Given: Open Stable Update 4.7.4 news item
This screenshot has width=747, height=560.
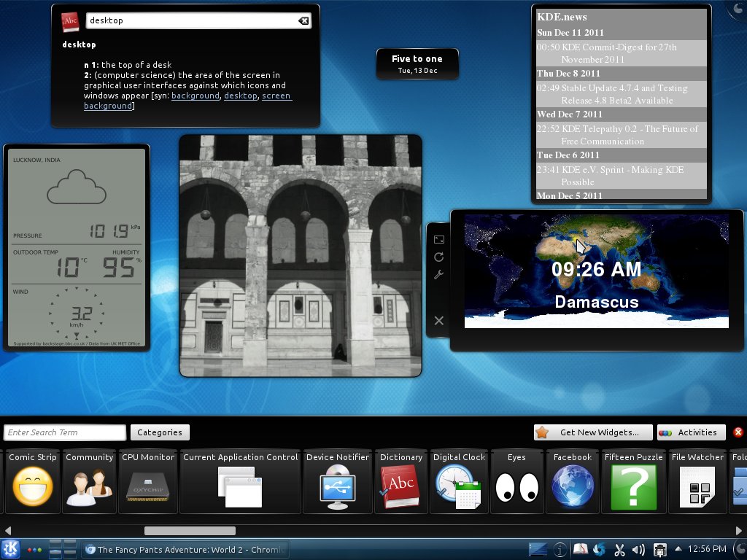Looking at the screenshot, I should [x=622, y=94].
